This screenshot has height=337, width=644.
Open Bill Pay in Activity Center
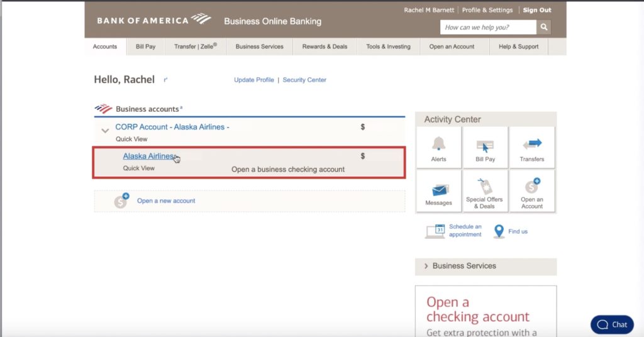point(485,147)
